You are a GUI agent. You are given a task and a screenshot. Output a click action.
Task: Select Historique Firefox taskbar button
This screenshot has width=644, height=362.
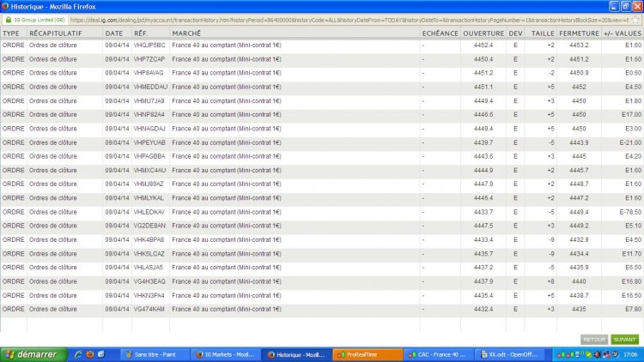point(296,354)
